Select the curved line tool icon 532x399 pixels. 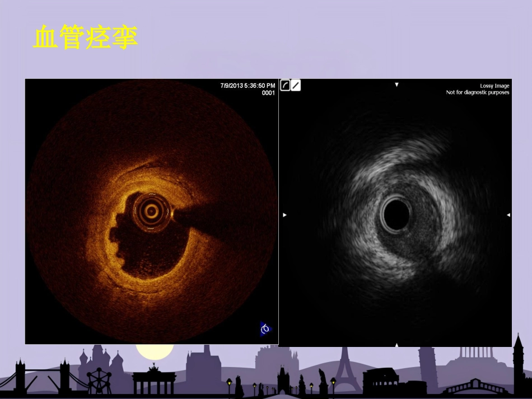(285, 86)
